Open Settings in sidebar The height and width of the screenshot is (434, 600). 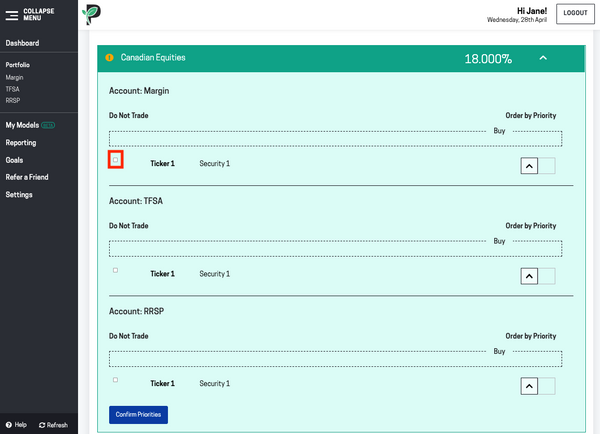pos(19,194)
